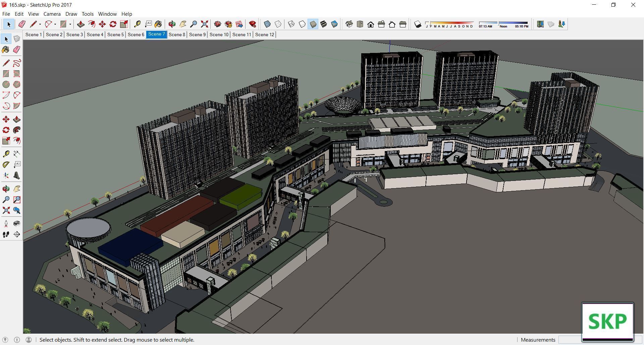Toggle X-Ray face style
This screenshot has width=644, height=345.
pyautogui.click(x=267, y=24)
